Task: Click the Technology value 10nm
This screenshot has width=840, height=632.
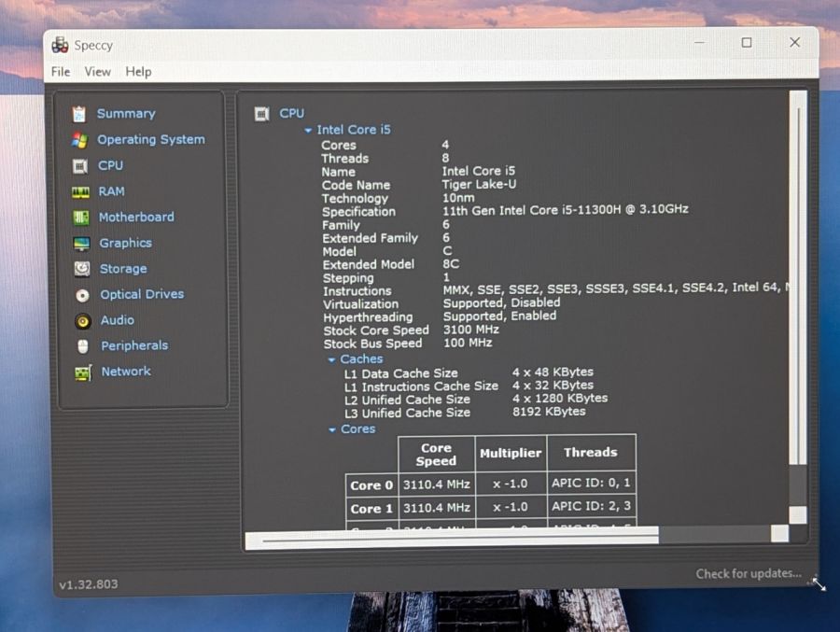Action: [458, 198]
